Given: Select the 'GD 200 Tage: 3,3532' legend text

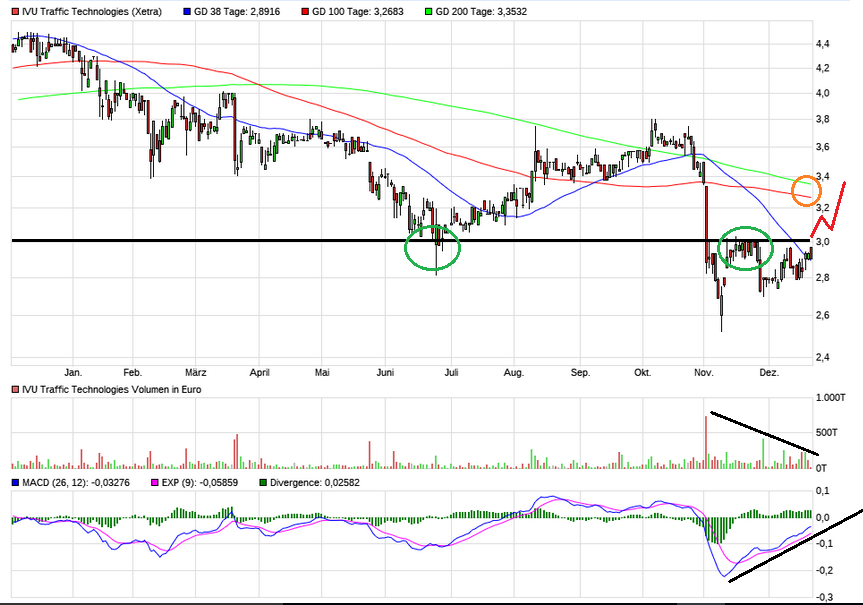Looking at the screenshot, I should pyautogui.click(x=481, y=12).
